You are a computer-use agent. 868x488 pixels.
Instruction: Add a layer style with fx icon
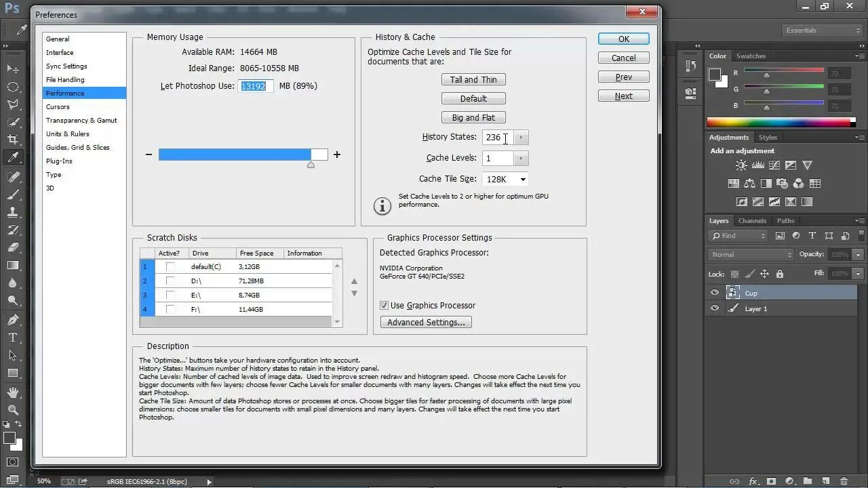tap(753, 481)
